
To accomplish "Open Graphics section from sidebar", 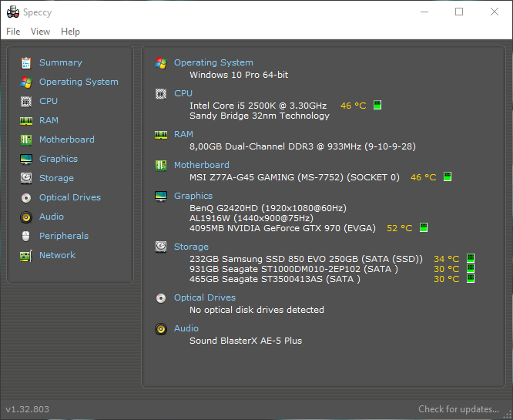I will pos(59,159).
